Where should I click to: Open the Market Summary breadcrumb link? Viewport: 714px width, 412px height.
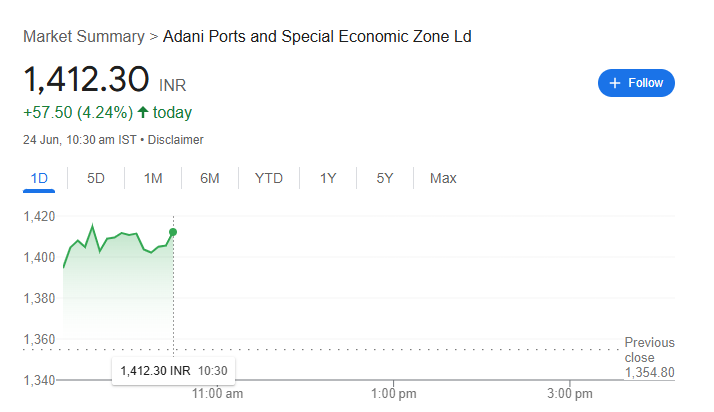(84, 36)
